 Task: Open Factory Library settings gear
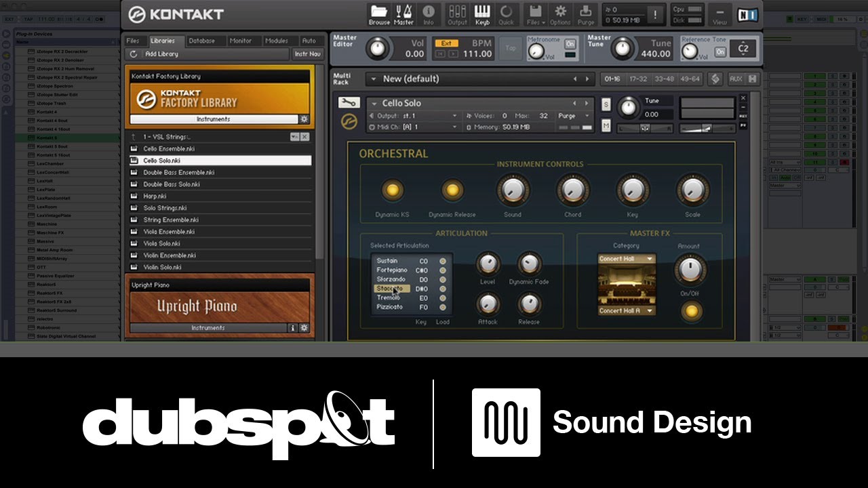point(304,119)
